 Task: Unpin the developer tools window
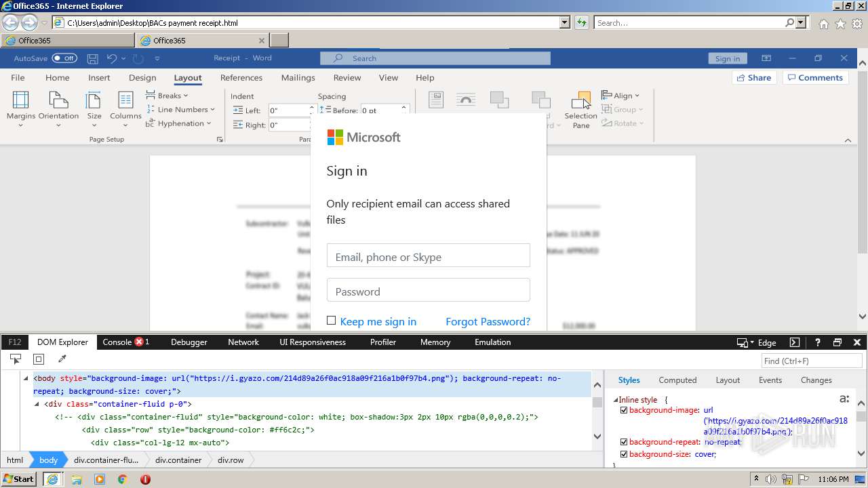[837, 342]
